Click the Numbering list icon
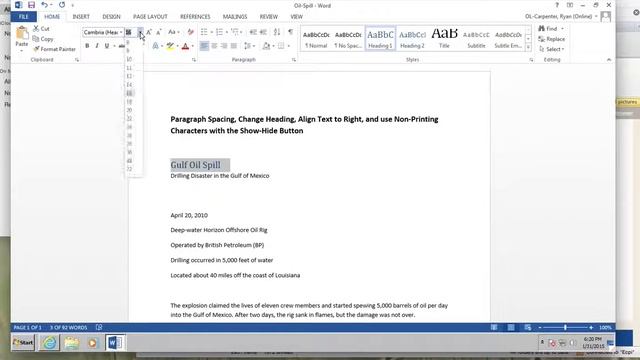Screen dimensions: 640x360 pos(219,32)
